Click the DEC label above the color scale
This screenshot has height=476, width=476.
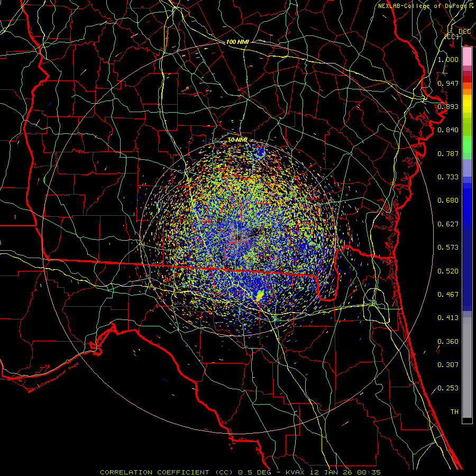(x=465, y=32)
